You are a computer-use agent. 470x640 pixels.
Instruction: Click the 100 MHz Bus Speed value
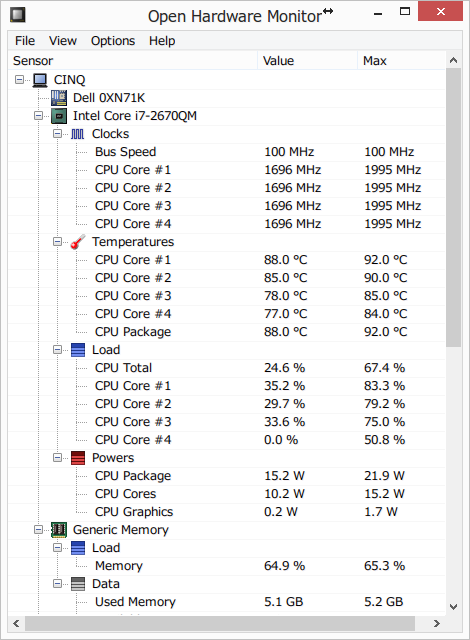[x=289, y=152]
